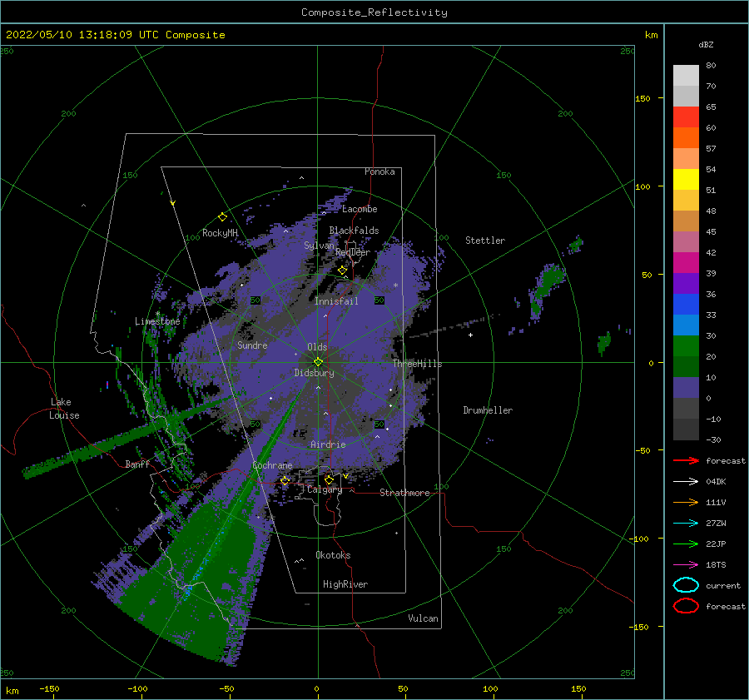Click the cyan current ellipse legend symbol
Screen dimensions: 749x700
coord(686,585)
